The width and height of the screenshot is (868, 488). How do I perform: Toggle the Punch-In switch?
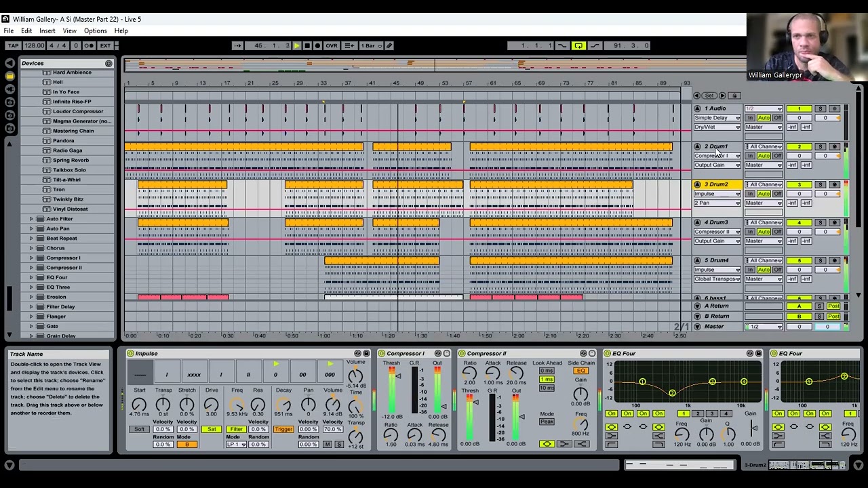coord(561,45)
